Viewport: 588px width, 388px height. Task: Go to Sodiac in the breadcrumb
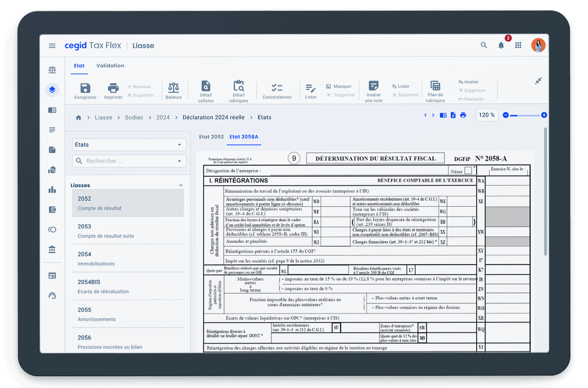point(134,118)
